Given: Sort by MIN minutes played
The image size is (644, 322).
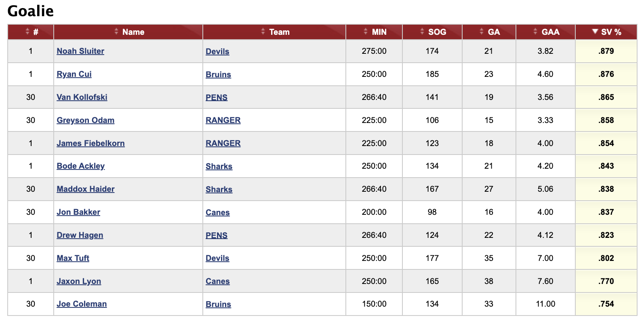Looking at the screenshot, I should coord(374,32).
